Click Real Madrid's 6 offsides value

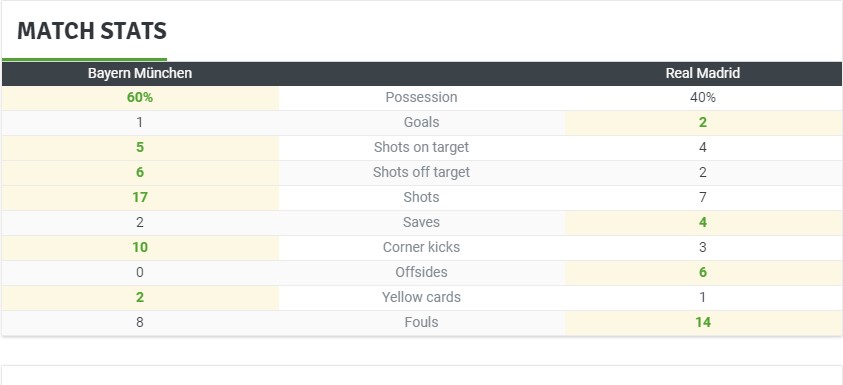pyautogui.click(x=703, y=272)
